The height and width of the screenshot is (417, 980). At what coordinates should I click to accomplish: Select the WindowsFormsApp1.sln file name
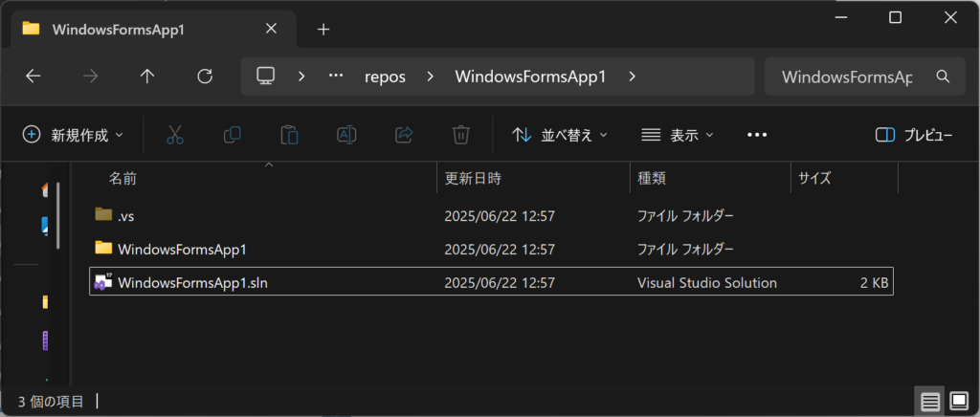(x=192, y=282)
